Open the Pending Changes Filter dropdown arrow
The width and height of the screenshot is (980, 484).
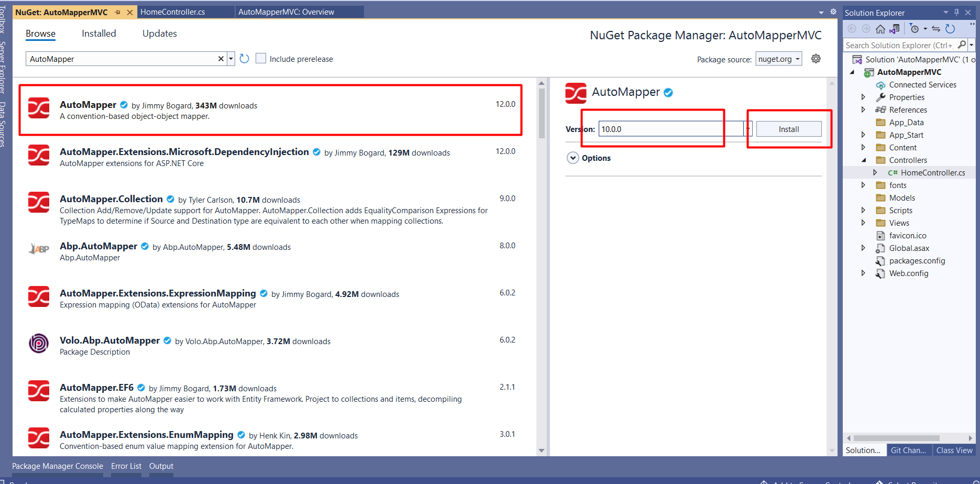(925, 29)
